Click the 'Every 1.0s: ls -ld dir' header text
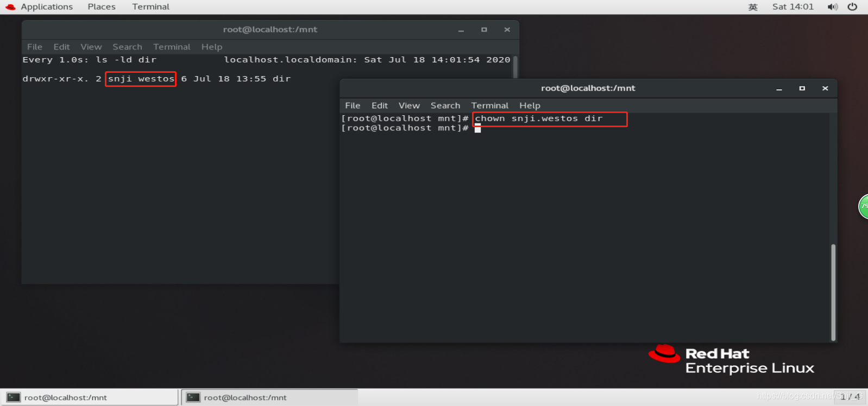The width and height of the screenshot is (868, 406). (89, 60)
